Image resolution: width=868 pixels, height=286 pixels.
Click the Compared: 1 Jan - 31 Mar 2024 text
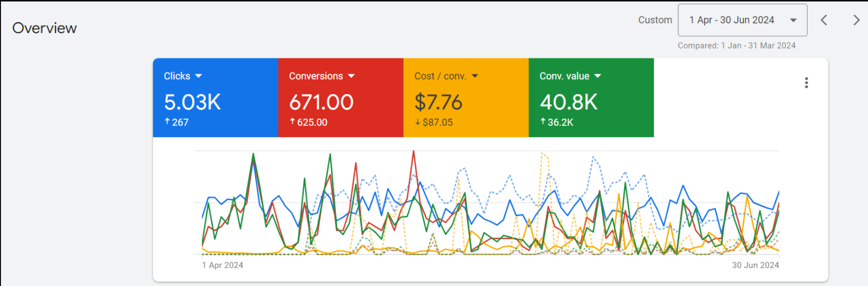point(736,46)
